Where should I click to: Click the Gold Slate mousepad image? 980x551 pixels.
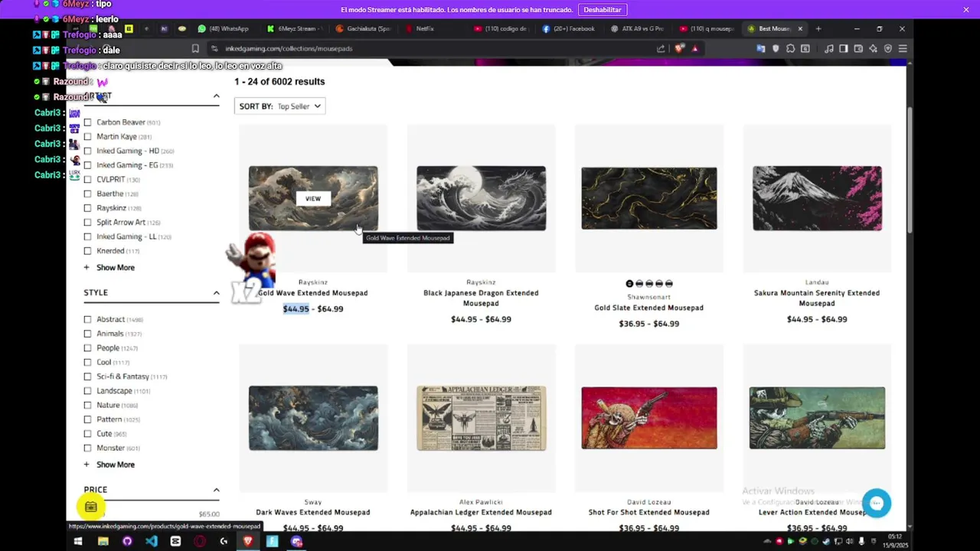pyautogui.click(x=649, y=198)
